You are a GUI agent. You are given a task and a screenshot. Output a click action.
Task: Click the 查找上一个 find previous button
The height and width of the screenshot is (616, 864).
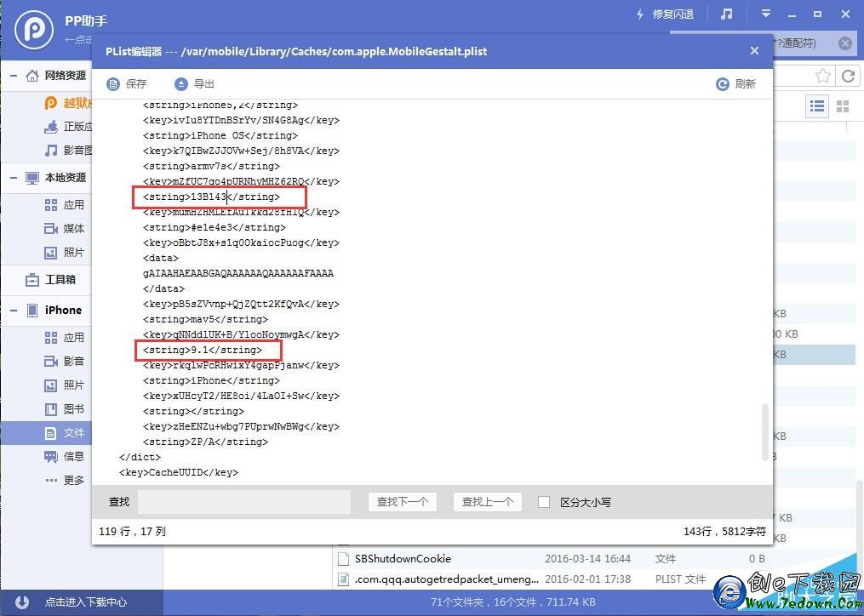[487, 502]
